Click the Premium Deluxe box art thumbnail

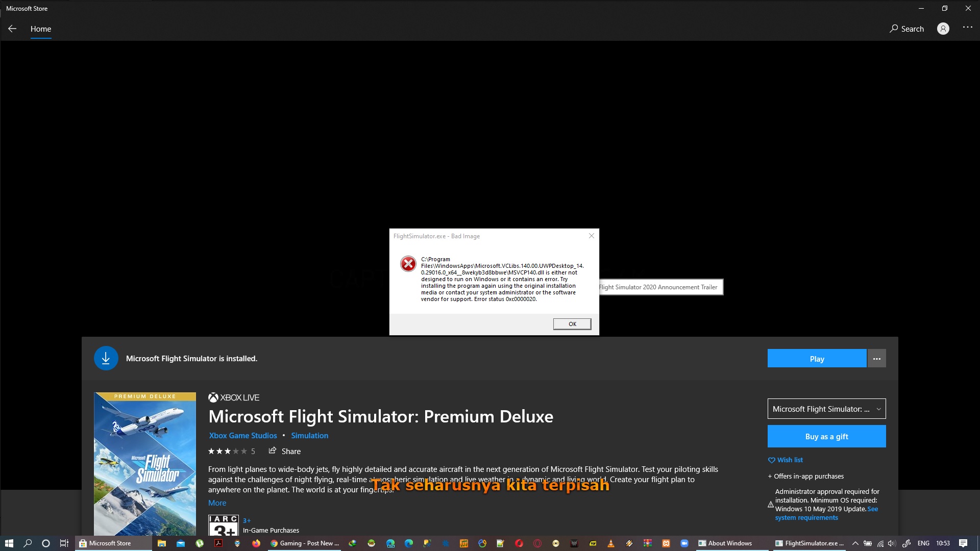click(x=145, y=464)
